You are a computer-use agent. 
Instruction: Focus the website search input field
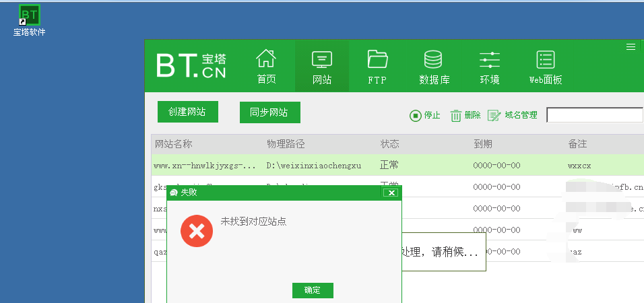click(x=594, y=115)
